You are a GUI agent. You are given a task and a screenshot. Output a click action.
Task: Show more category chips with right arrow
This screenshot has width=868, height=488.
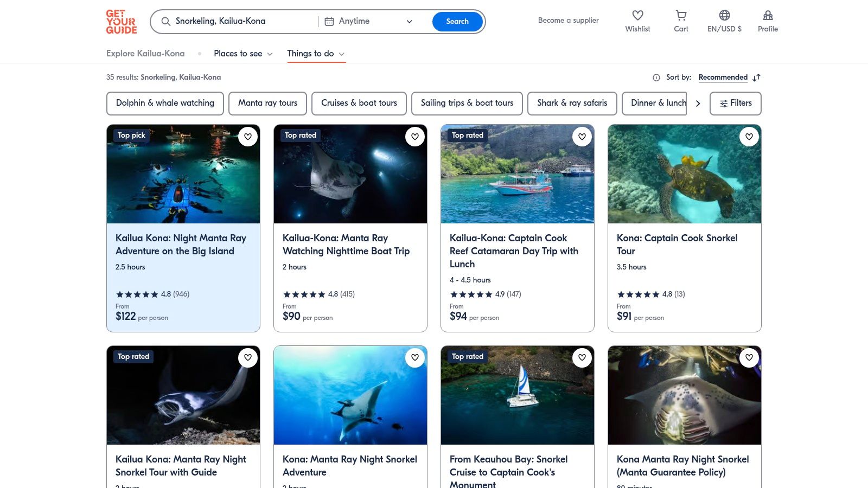point(698,104)
